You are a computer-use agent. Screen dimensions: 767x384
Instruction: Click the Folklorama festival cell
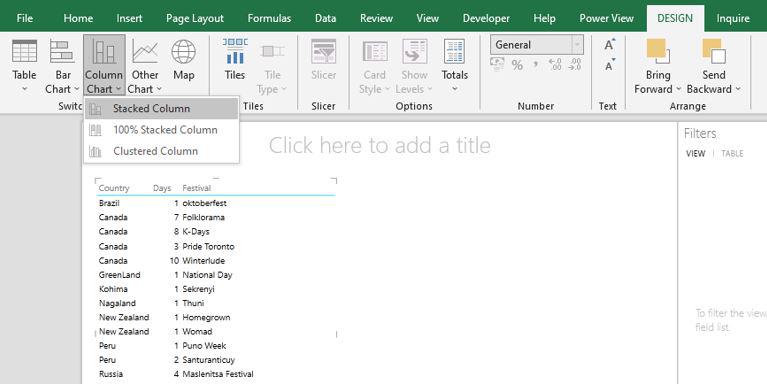[203, 217]
